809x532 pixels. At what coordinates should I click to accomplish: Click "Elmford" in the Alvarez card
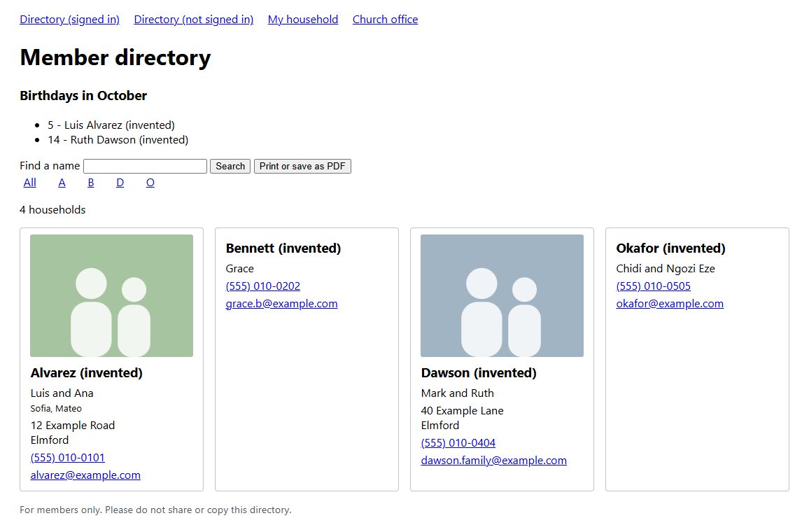(50, 440)
